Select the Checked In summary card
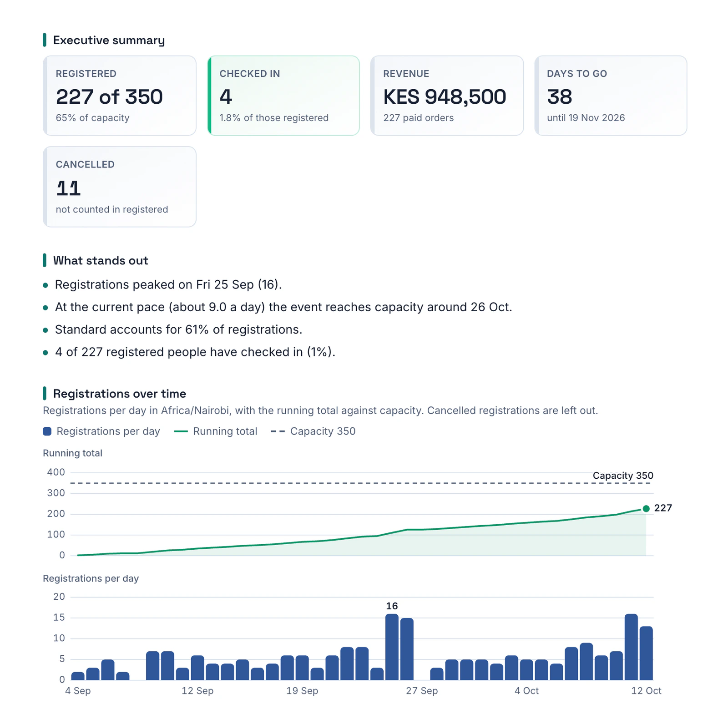 (x=283, y=96)
